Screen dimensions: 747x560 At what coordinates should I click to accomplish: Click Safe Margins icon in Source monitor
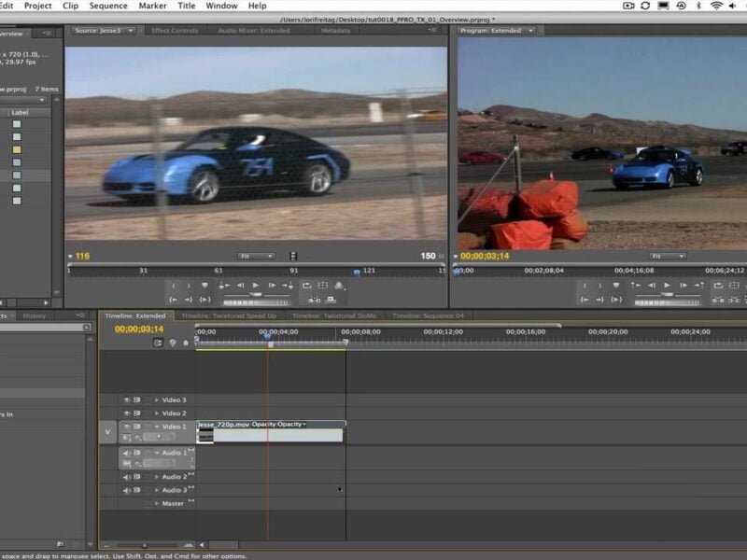click(322, 286)
